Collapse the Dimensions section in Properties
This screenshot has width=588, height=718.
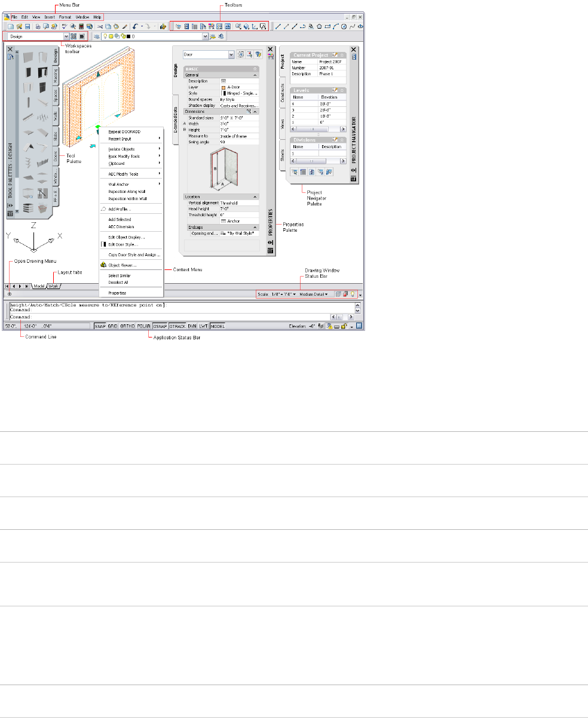click(x=255, y=112)
